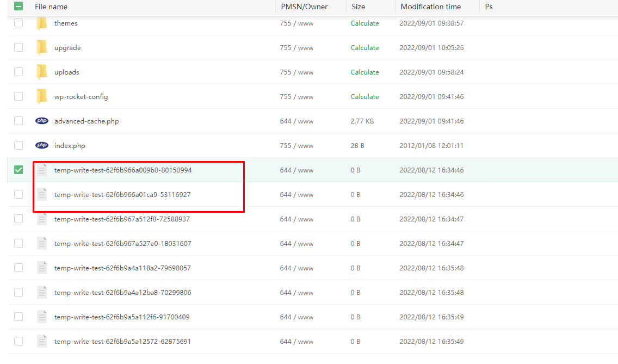Click Calculate for the themes folder

coord(364,23)
